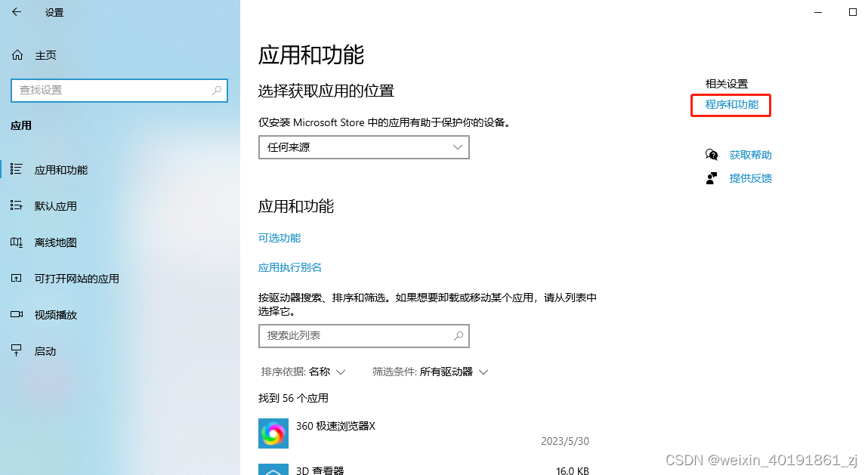Open the 可选功能 link
Screen dimensions: 868x475
(279, 237)
